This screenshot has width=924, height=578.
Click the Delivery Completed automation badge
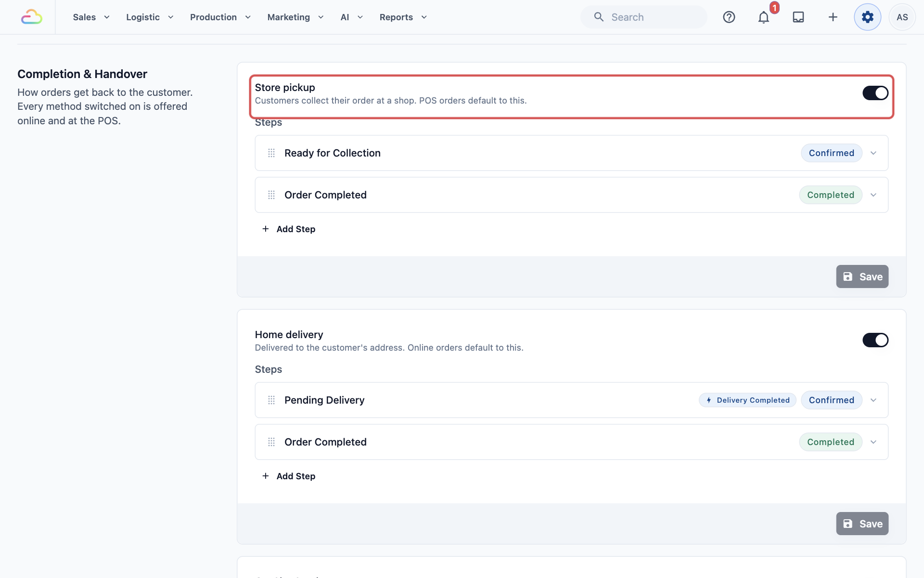pos(747,400)
